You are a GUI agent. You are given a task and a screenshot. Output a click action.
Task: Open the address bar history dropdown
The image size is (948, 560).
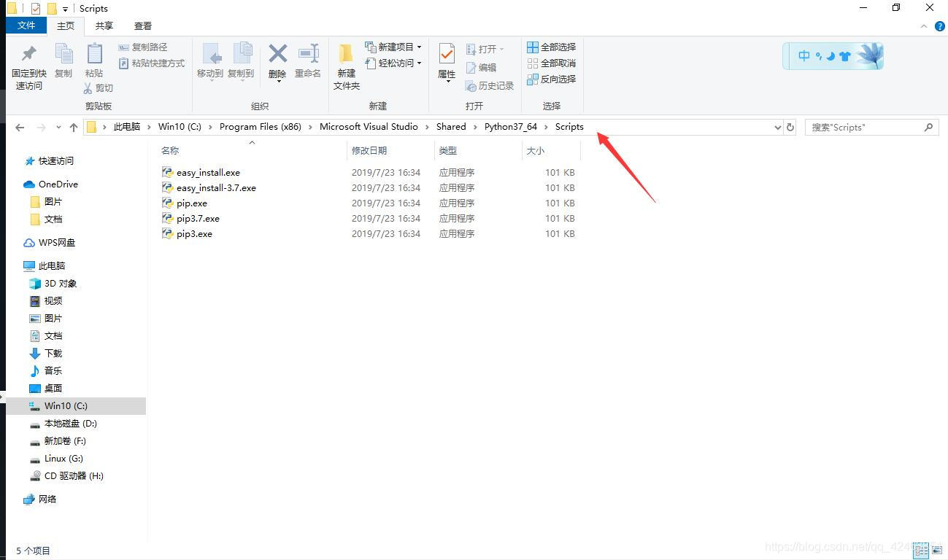coord(776,127)
